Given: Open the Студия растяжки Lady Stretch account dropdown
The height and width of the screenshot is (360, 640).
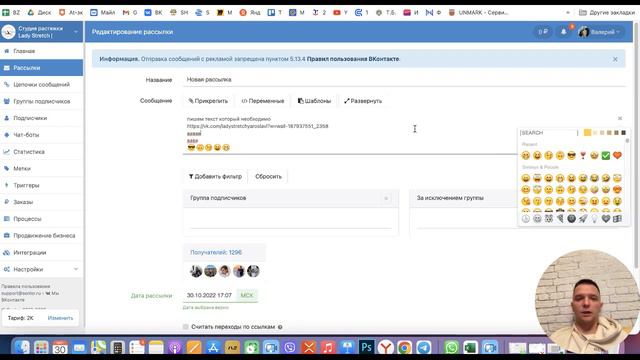Looking at the screenshot, I should pos(41,32).
